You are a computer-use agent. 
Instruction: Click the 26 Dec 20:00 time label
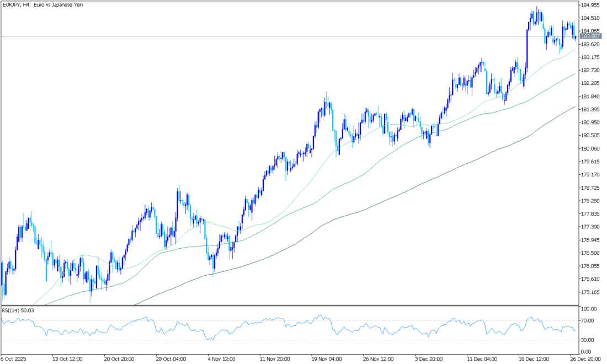tap(586, 358)
